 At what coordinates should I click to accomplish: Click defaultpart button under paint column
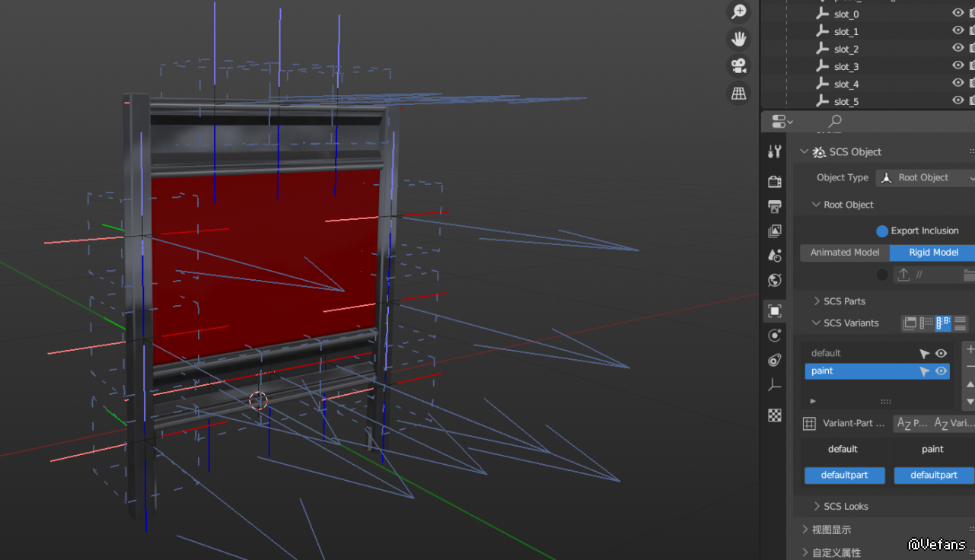[934, 475]
